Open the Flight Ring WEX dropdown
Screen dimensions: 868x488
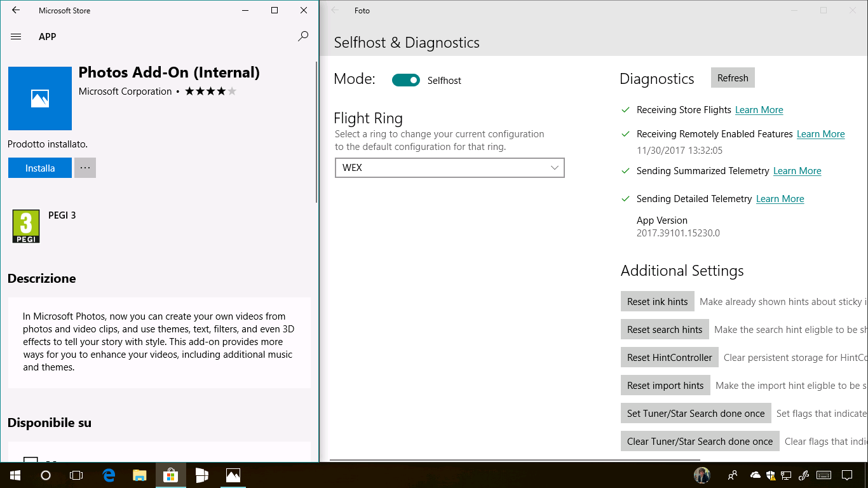[x=450, y=168]
